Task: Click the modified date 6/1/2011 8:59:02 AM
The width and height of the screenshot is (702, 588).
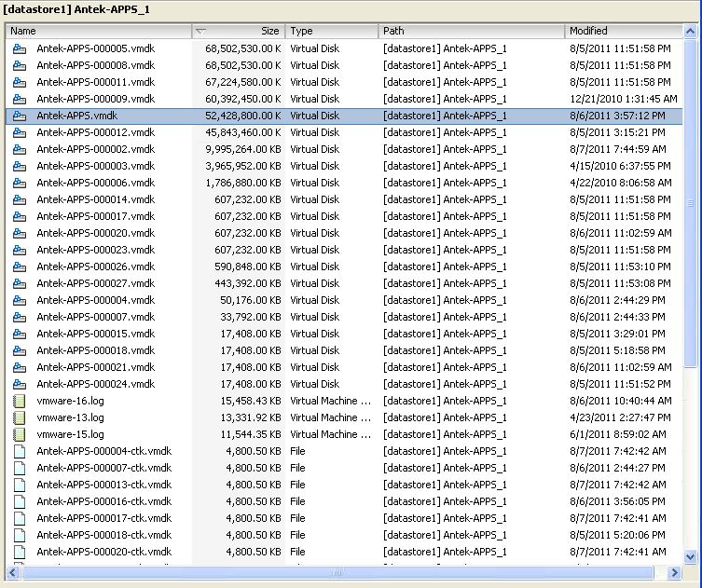Action: click(618, 434)
